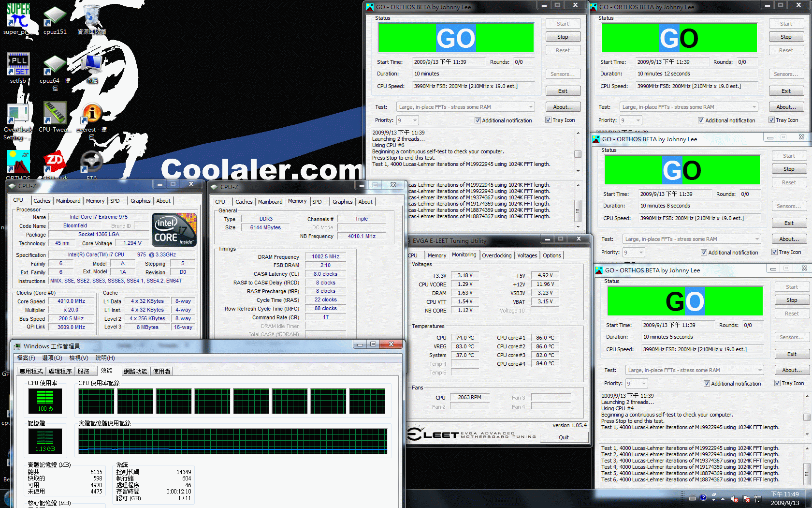The image size is (812, 508).
Task: Open Test dropdown in Orthos '10 minutes 5 seconds' window
Action: [x=695, y=370]
